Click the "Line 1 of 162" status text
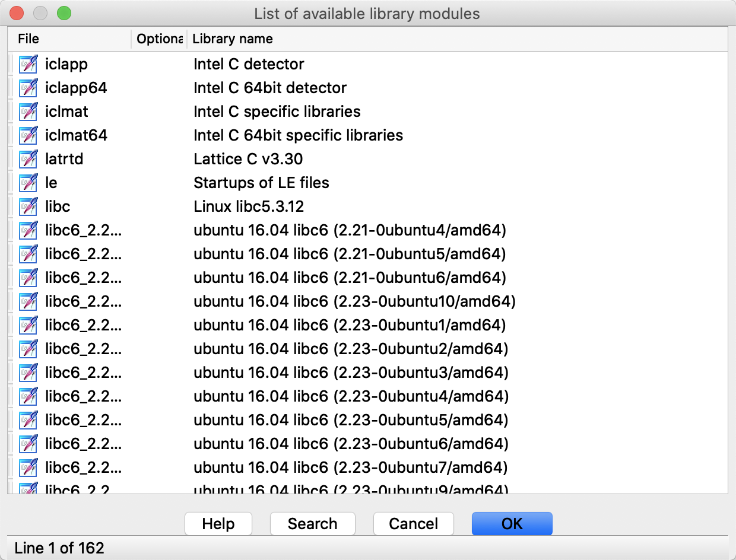Screen dimensions: 736x560 coord(59,548)
